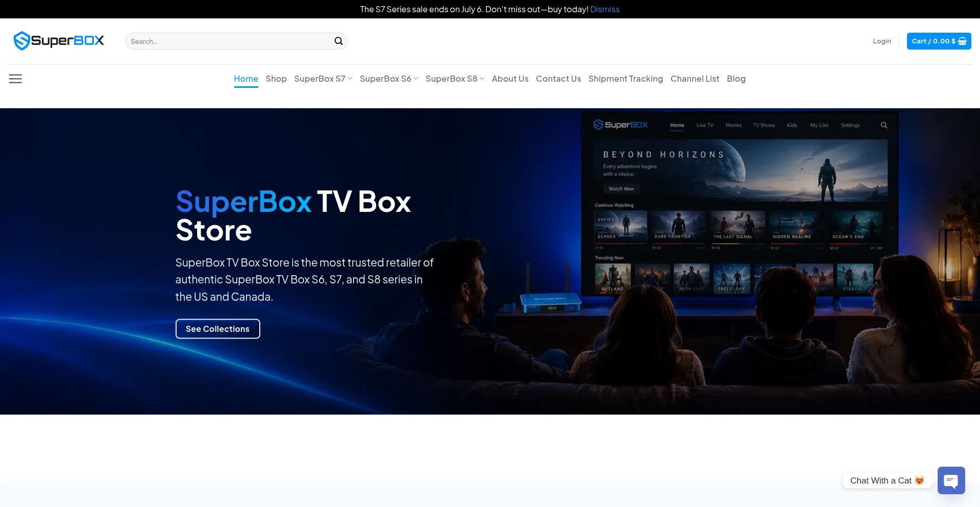980x507 pixels.
Task: Open the Cart / 0.00 $ button
Action: tap(939, 41)
